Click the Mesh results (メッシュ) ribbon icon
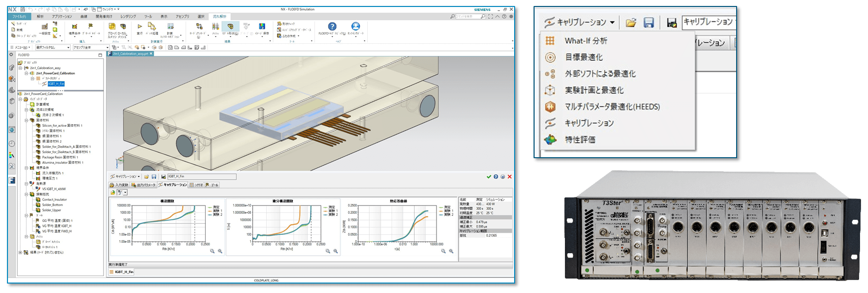868x293 pixels. [216, 26]
